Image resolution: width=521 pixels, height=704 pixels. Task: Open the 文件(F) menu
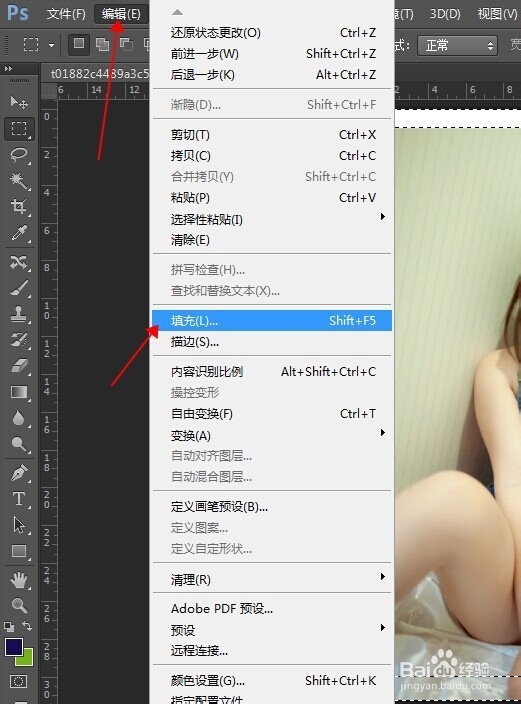(66, 14)
